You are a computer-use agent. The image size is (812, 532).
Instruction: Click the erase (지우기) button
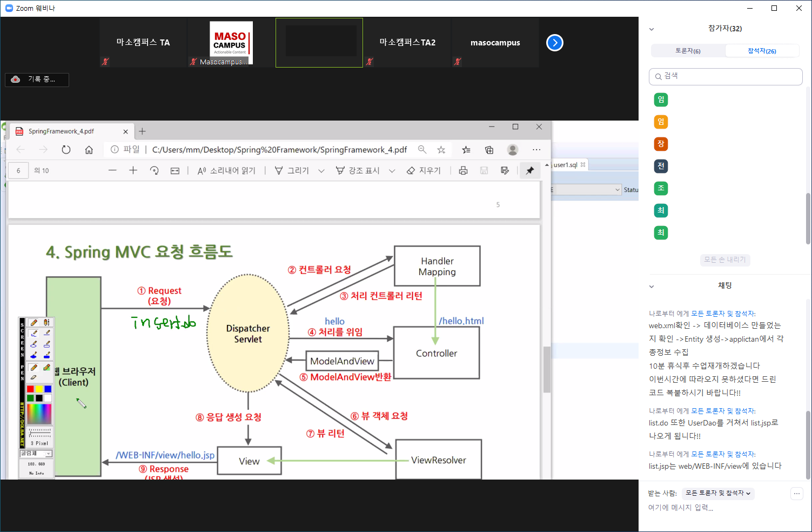[x=424, y=171]
